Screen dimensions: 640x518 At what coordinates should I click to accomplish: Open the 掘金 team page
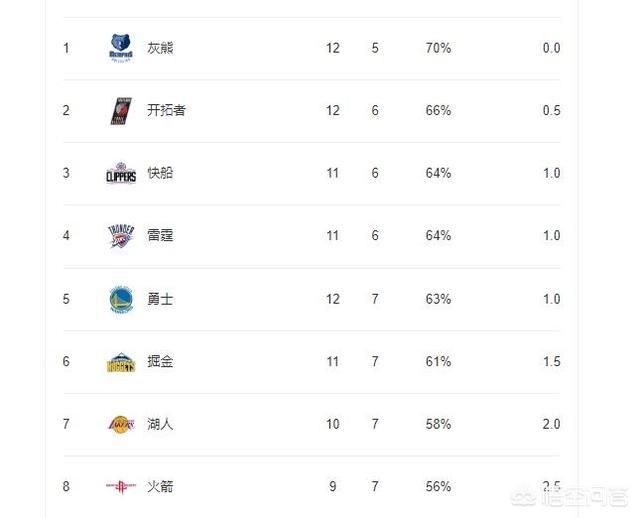pos(160,362)
